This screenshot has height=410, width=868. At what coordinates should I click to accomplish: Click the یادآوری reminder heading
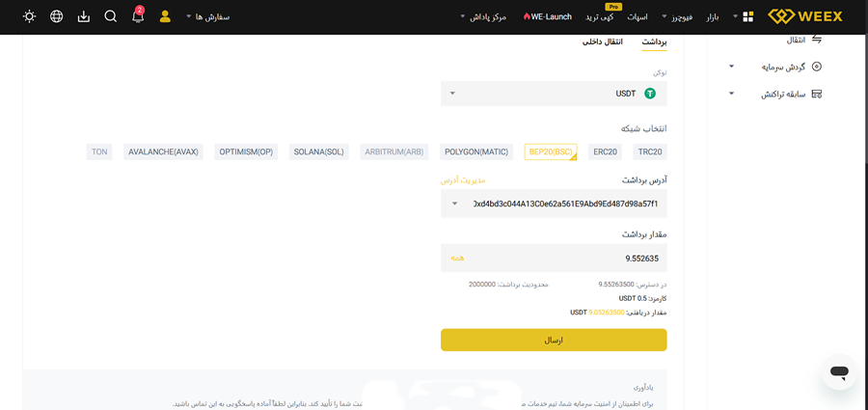pyautogui.click(x=644, y=388)
